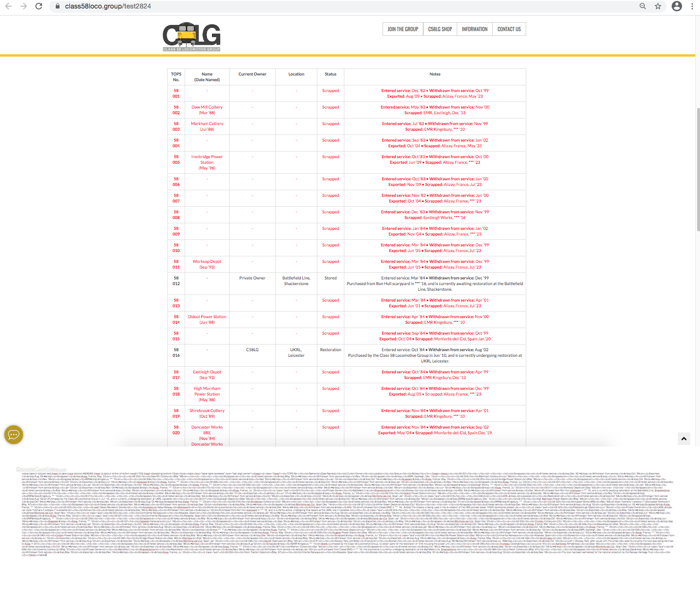Click the browser back arrow
The width and height of the screenshot is (700, 599).
click(8, 6)
